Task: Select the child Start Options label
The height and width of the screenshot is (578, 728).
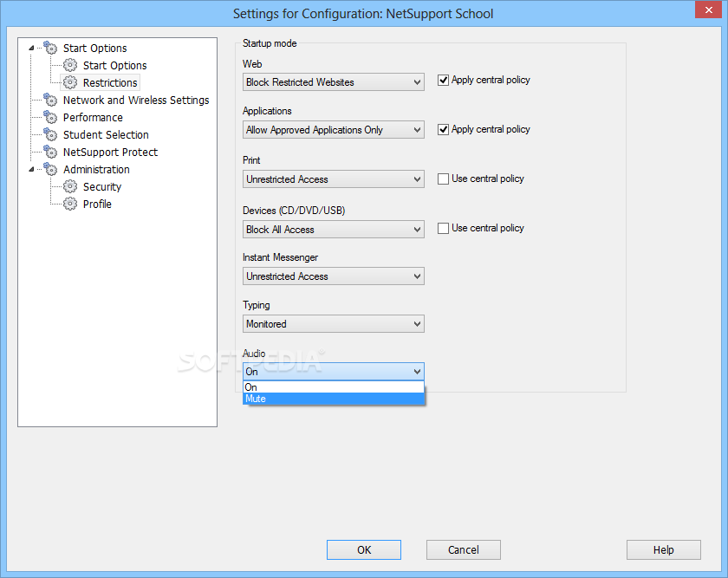Action: [114, 65]
